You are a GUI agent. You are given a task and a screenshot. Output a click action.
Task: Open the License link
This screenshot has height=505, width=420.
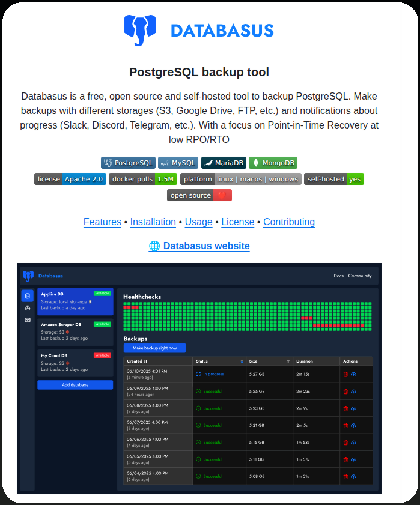(238, 222)
